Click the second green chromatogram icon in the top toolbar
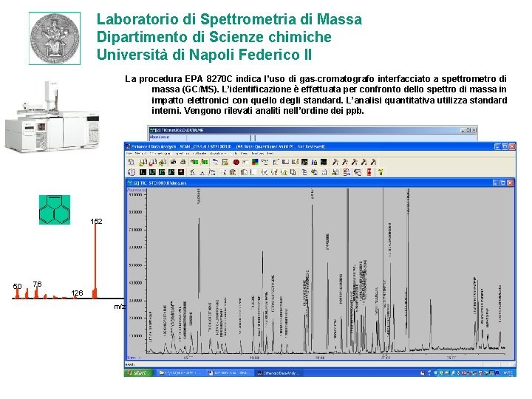The width and height of the screenshot is (532, 399). [204, 162]
